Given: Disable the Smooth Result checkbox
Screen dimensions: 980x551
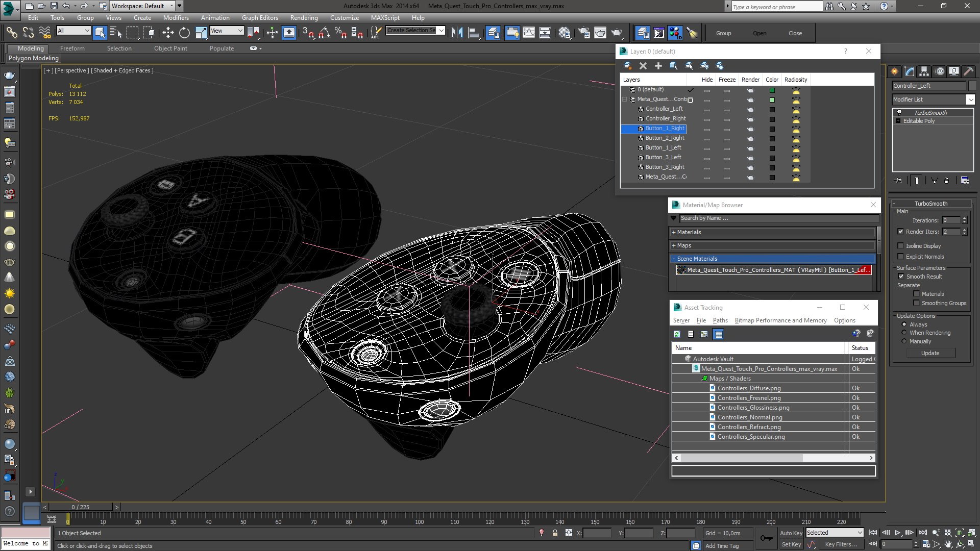Looking at the screenshot, I should point(901,277).
